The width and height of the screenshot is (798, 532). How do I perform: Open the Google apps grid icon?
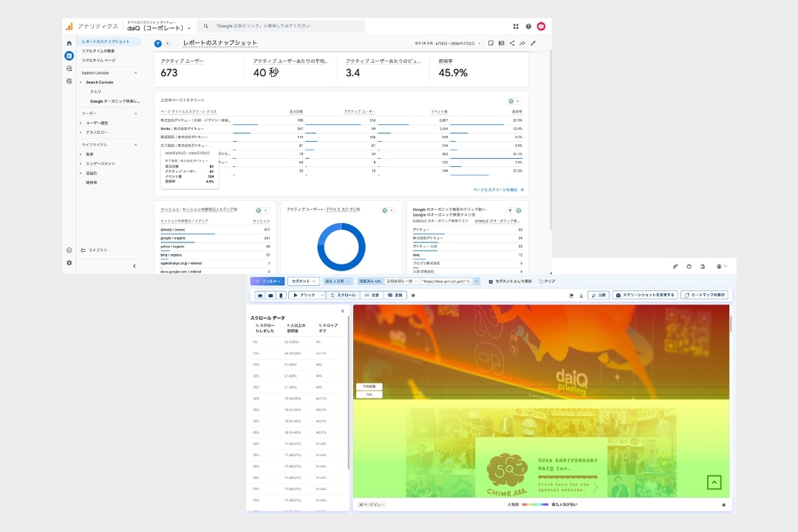[516, 27]
